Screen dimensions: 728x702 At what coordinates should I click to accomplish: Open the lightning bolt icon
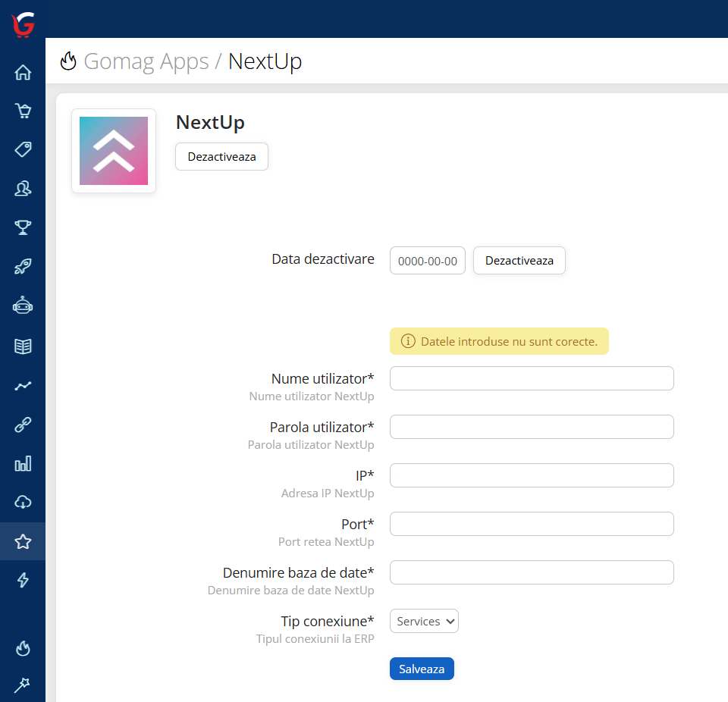pos(23,579)
